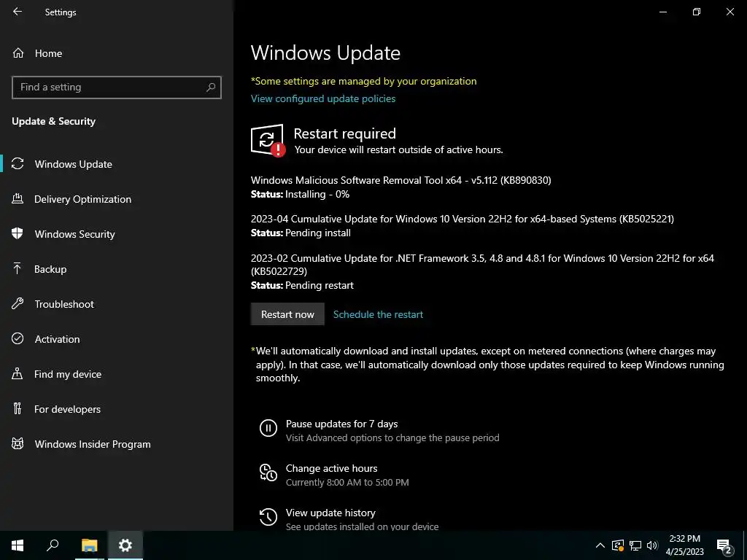Click the 'Restart required' heading
The height and width of the screenshot is (560, 747).
(344, 133)
